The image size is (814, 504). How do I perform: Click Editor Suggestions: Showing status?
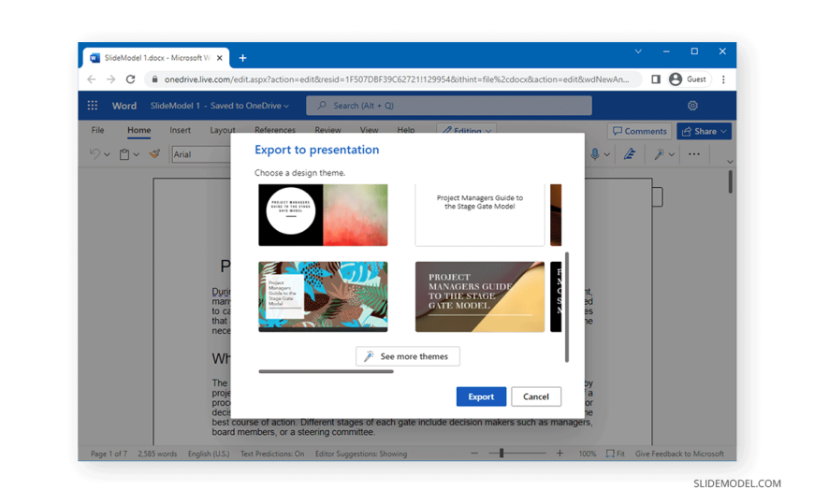point(361,454)
